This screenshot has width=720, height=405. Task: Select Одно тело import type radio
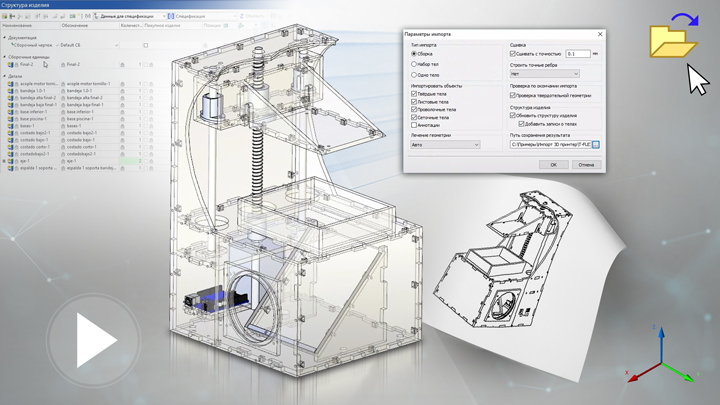(414, 75)
